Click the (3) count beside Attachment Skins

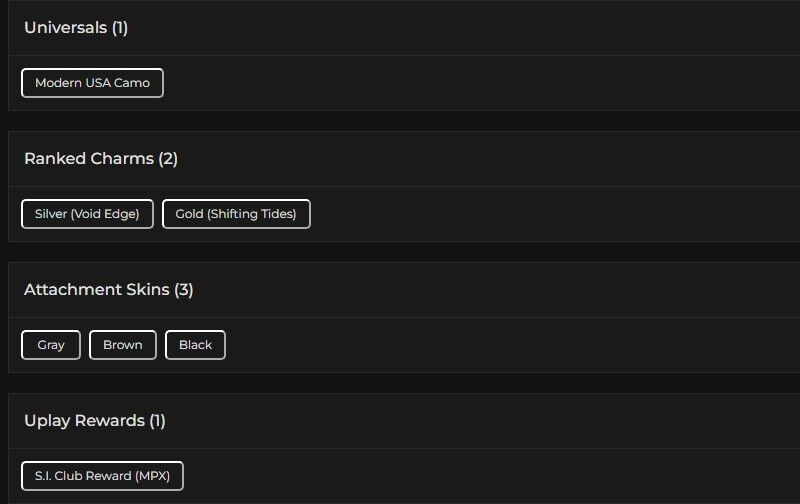click(x=184, y=290)
